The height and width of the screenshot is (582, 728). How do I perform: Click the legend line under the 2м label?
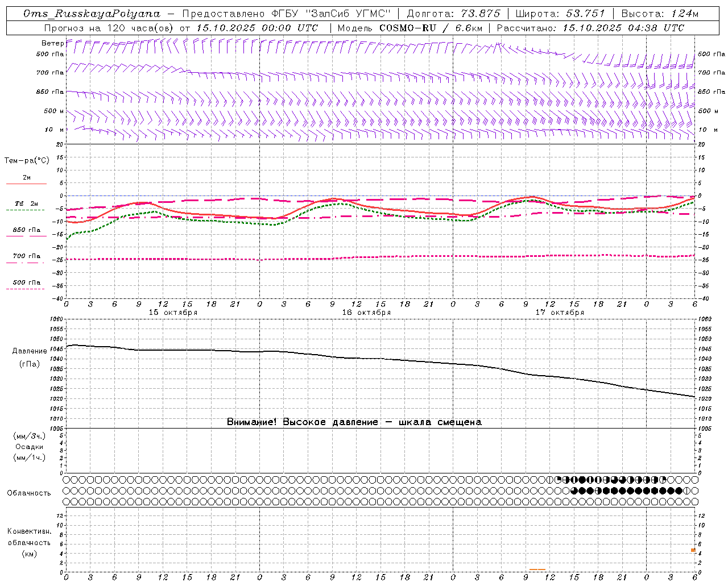(26, 184)
